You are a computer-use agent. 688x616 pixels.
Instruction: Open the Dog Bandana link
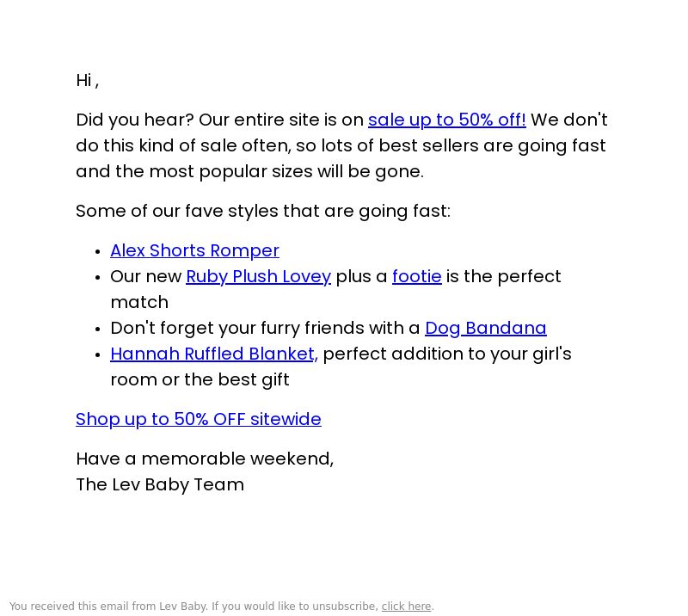click(486, 329)
